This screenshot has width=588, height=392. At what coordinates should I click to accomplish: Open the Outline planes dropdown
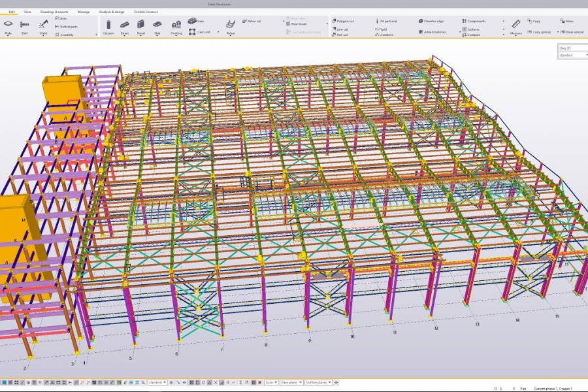coord(319,382)
